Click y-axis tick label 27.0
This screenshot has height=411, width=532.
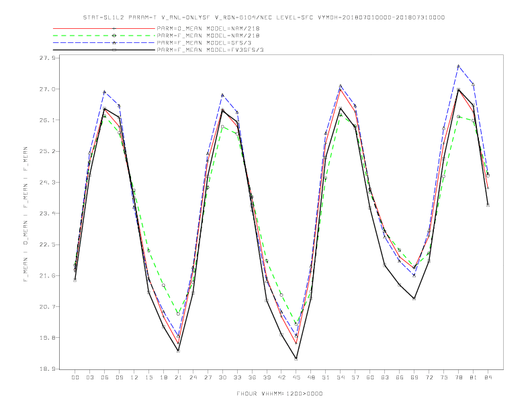48,89
